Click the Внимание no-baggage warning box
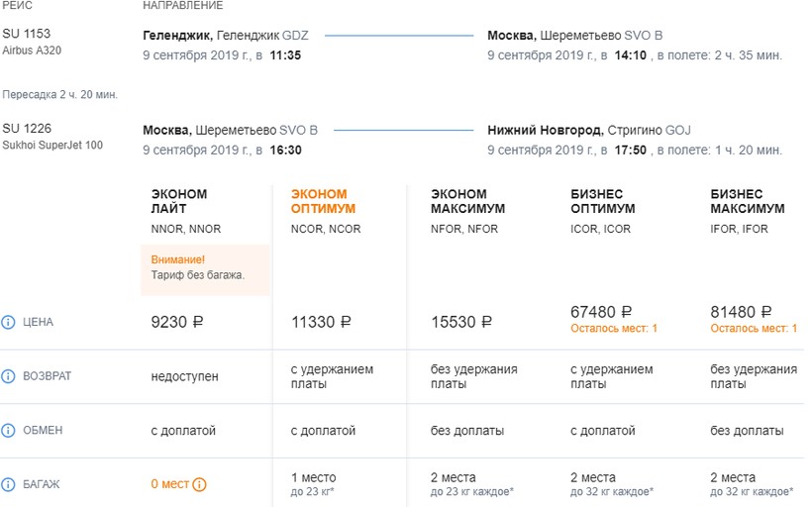Image resolution: width=812 pixels, height=508 pixels. coord(205,267)
